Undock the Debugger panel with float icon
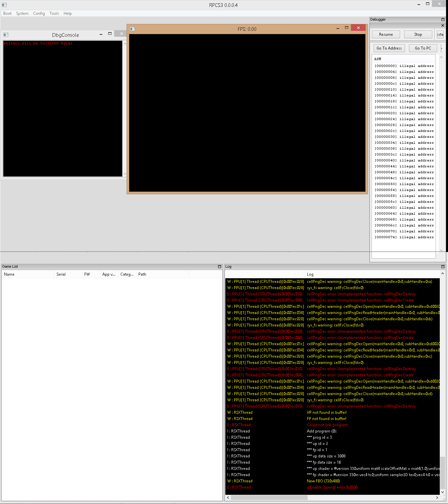 tap(443, 20)
